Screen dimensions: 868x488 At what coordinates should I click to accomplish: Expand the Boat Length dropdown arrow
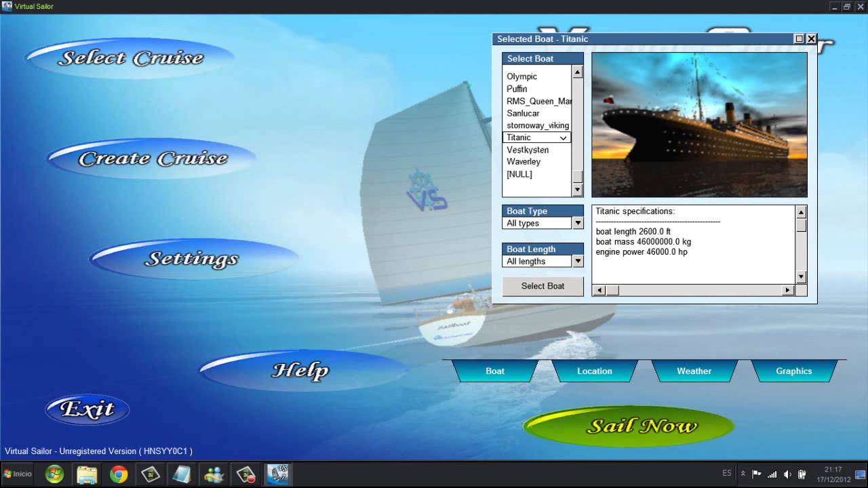(578, 261)
